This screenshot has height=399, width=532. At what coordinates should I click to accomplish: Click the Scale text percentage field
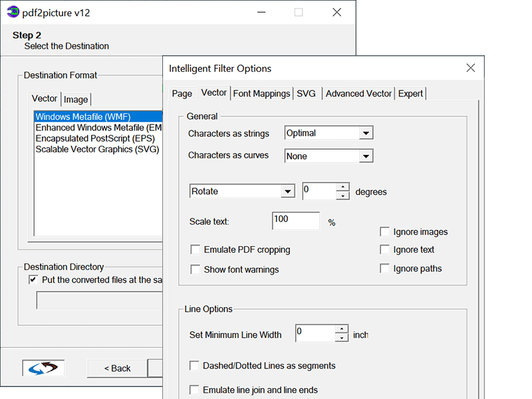click(x=296, y=221)
